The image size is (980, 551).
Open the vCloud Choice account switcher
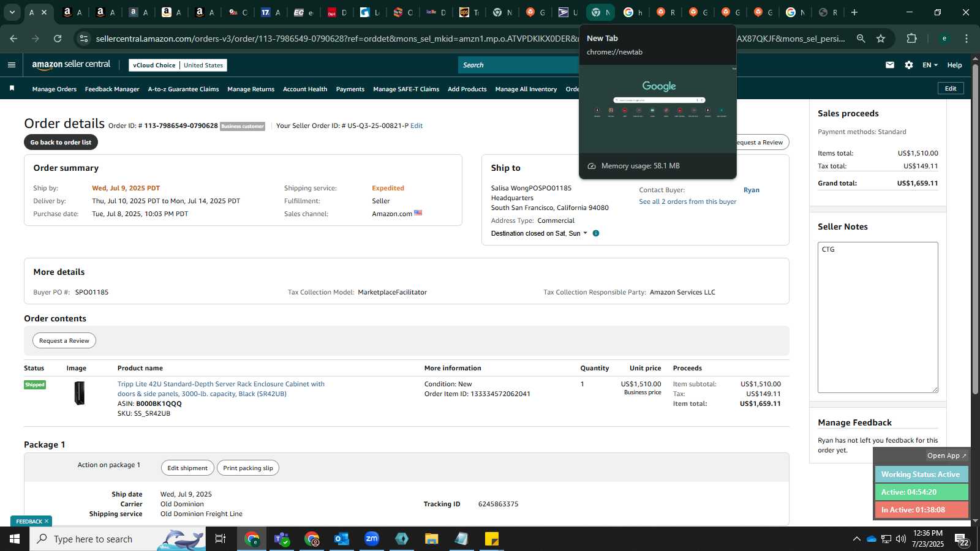(x=178, y=65)
